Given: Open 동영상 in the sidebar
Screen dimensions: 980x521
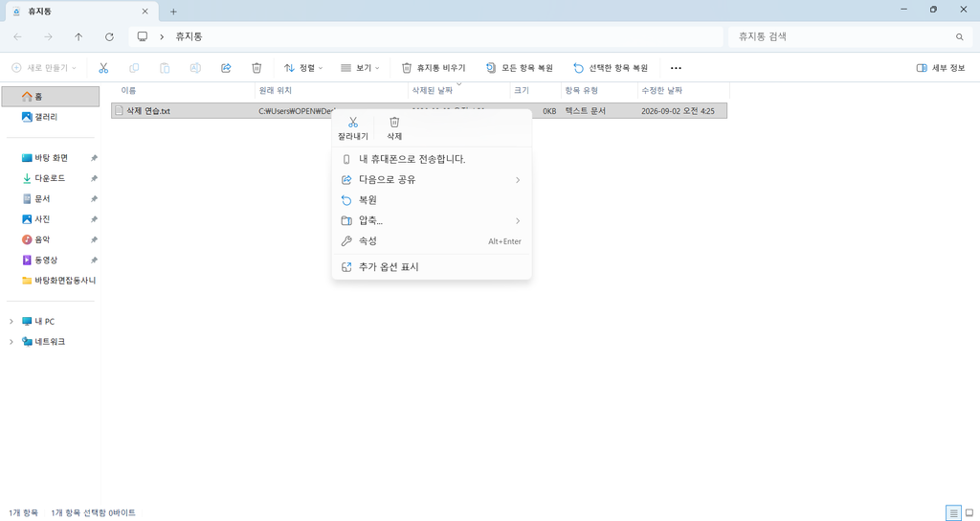Looking at the screenshot, I should coord(50,260).
